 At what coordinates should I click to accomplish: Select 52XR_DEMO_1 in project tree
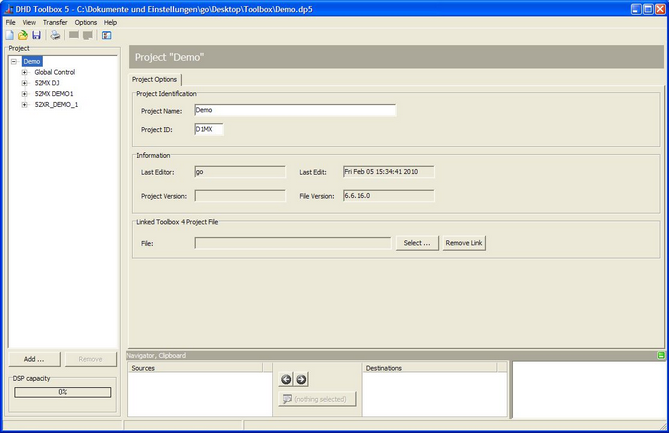pos(56,105)
